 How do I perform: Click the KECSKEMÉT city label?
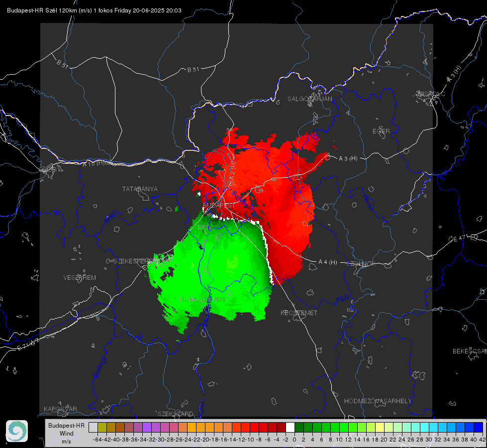[x=299, y=313]
